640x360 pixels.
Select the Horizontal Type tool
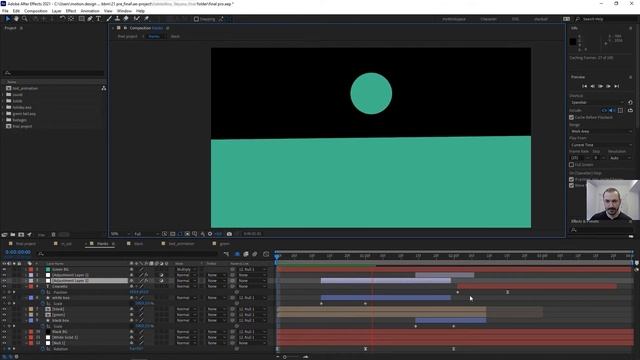coord(99,19)
